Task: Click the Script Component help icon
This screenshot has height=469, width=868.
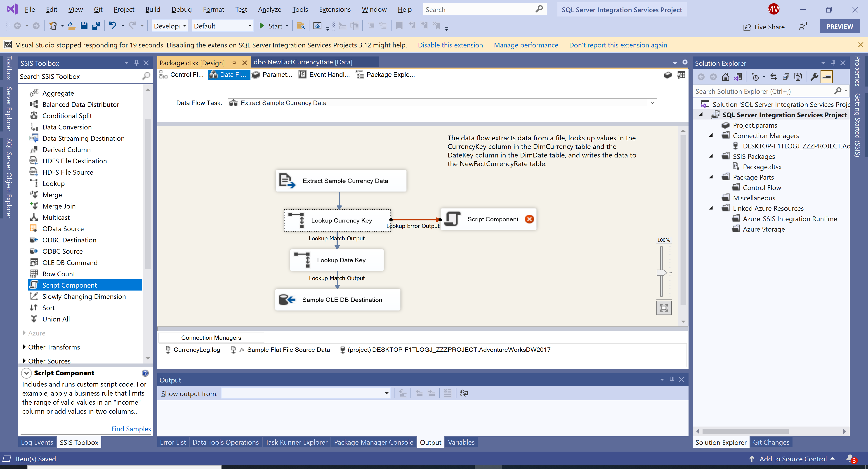Action: pyautogui.click(x=145, y=373)
